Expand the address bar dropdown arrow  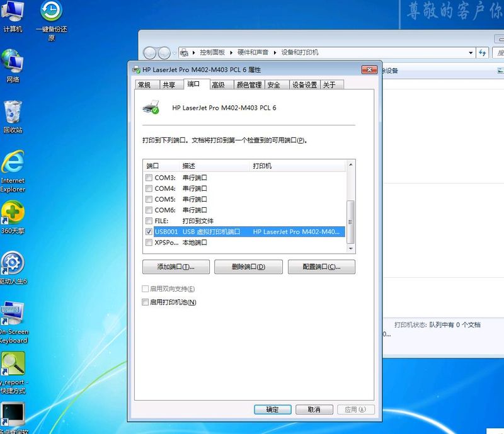471,53
